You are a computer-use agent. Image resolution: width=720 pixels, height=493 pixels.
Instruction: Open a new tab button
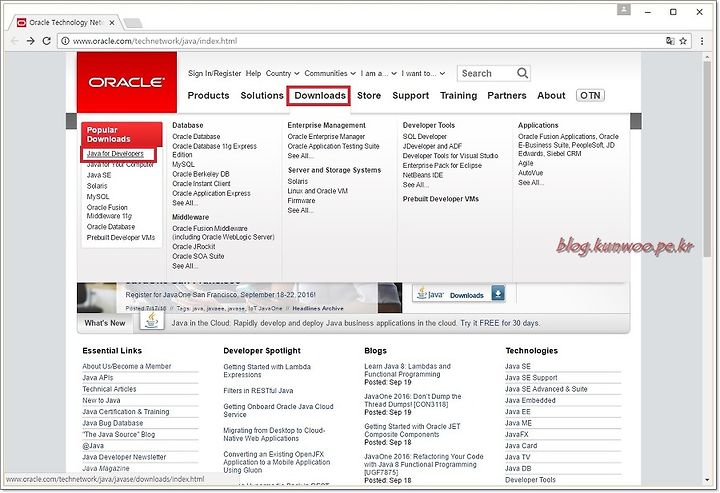pyautogui.click(x=133, y=22)
